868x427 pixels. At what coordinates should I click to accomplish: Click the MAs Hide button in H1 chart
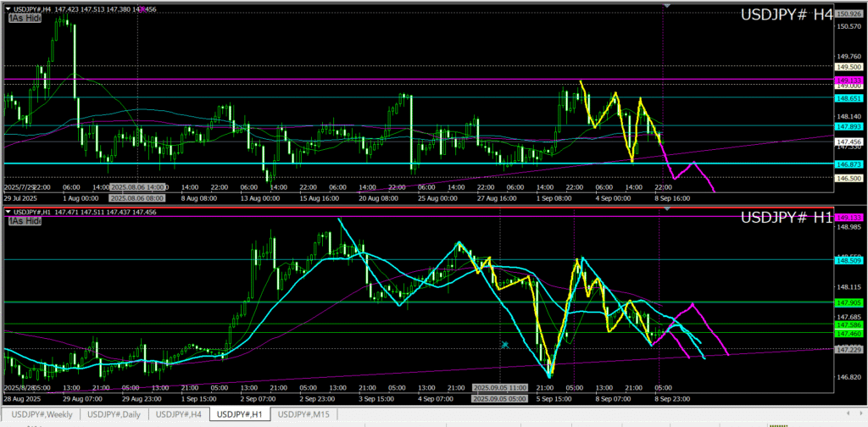[25, 220]
